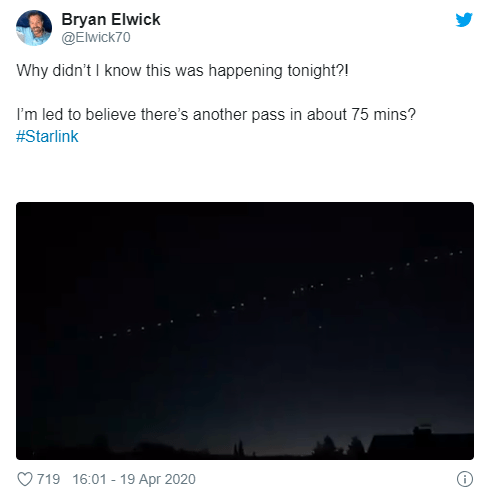This screenshot has height=495, width=488.
Task: Open the @Elwick70 handle link
Action: point(96,37)
